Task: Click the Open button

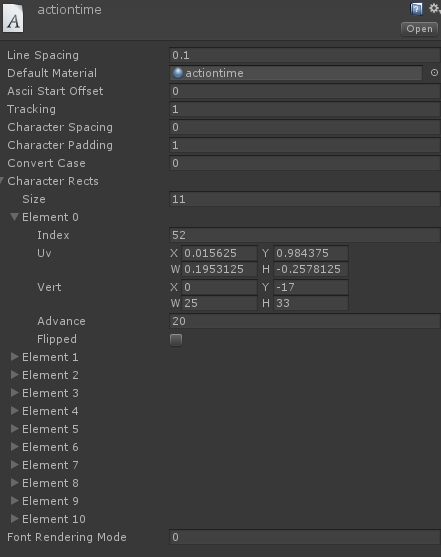Action: point(419,29)
